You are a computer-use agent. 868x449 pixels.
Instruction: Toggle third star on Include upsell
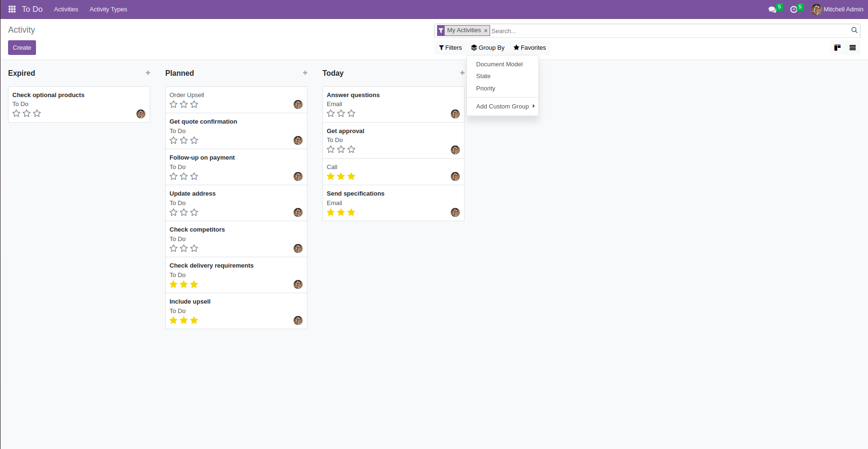click(x=194, y=320)
